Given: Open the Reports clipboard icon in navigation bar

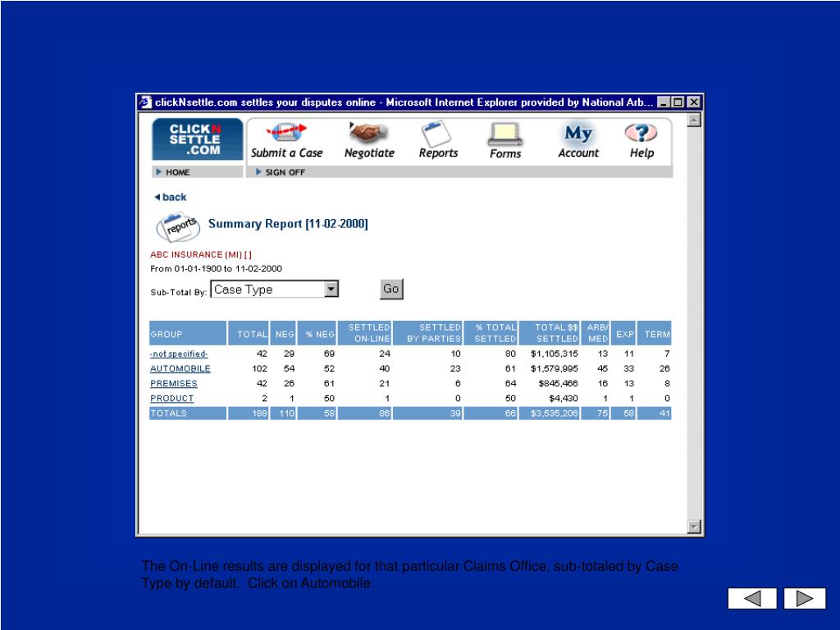Looking at the screenshot, I should tap(436, 133).
